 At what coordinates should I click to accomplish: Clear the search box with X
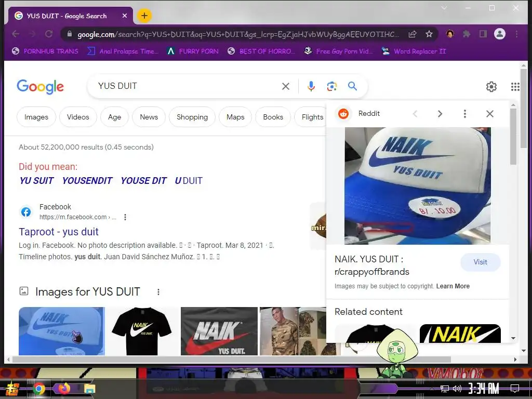pyautogui.click(x=286, y=86)
